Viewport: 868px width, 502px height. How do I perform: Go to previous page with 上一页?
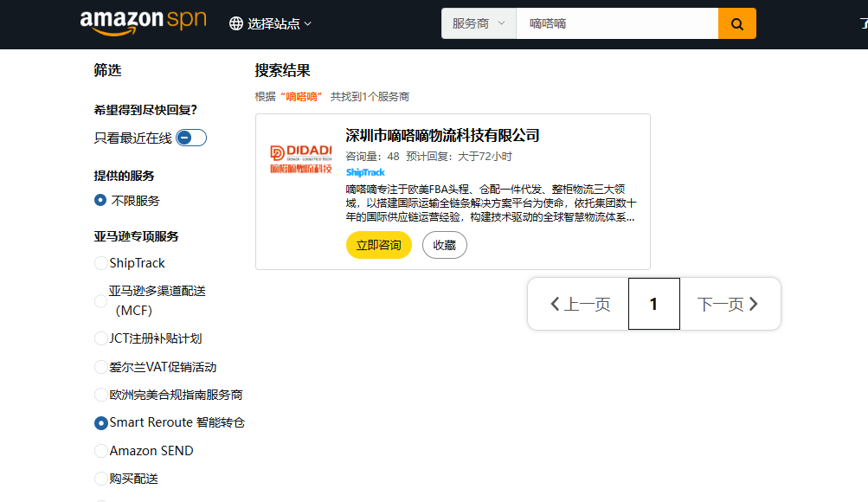coord(579,304)
